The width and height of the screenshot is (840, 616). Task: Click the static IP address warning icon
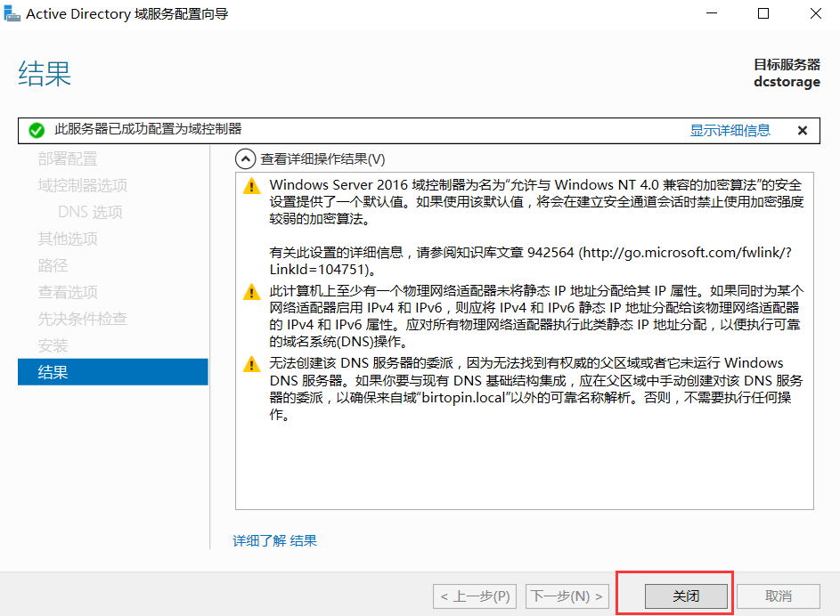tap(252, 292)
